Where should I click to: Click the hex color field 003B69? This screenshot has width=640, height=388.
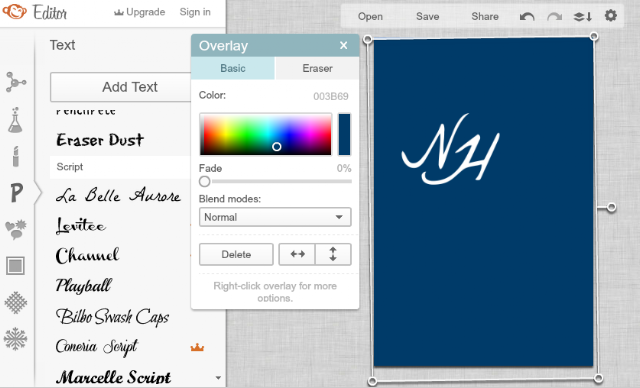pyautogui.click(x=331, y=96)
